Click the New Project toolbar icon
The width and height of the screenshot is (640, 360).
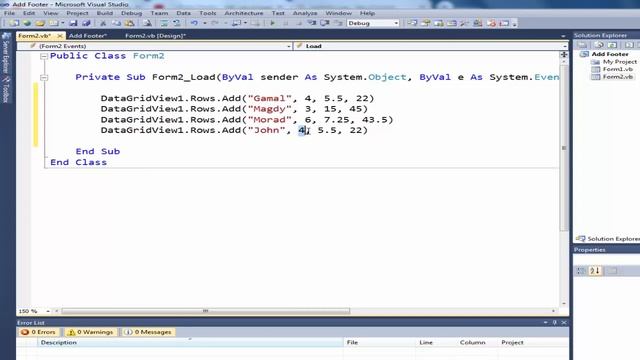[x=14, y=23]
